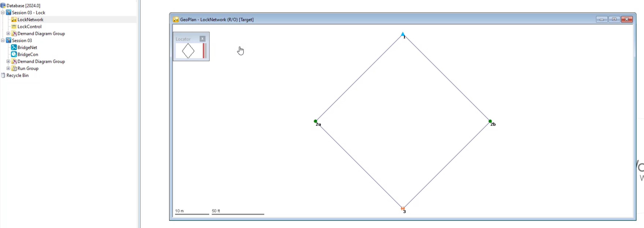Select the green node 2a

coord(315,121)
